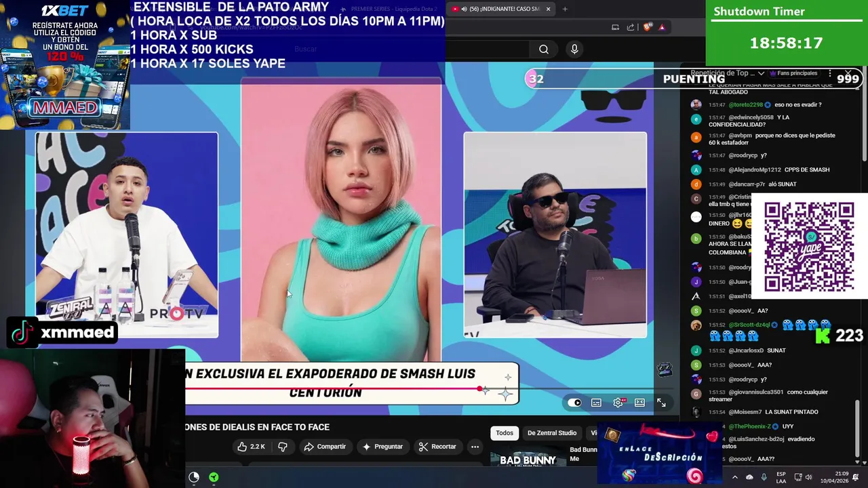Click the @dancarr-p7r chat username
The height and width of the screenshot is (488, 868).
coord(747,184)
